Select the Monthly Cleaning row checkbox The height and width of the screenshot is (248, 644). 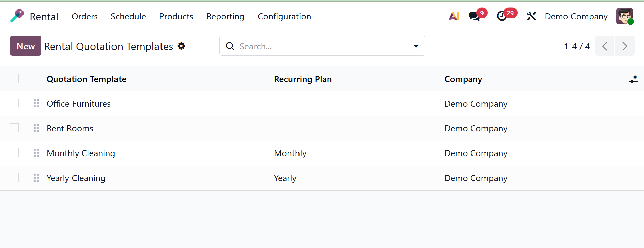(x=14, y=153)
